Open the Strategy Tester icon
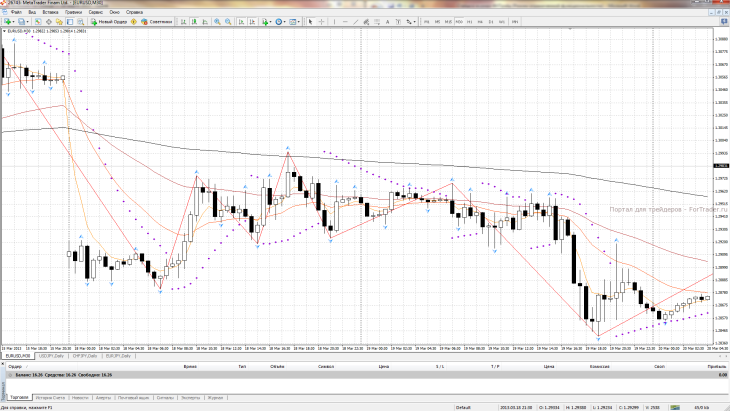The width and height of the screenshot is (730, 411). 81,21
